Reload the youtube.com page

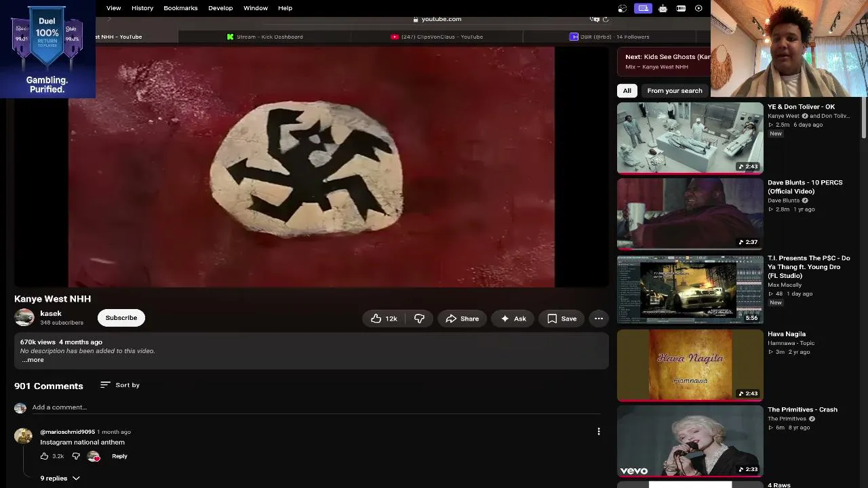point(606,19)
